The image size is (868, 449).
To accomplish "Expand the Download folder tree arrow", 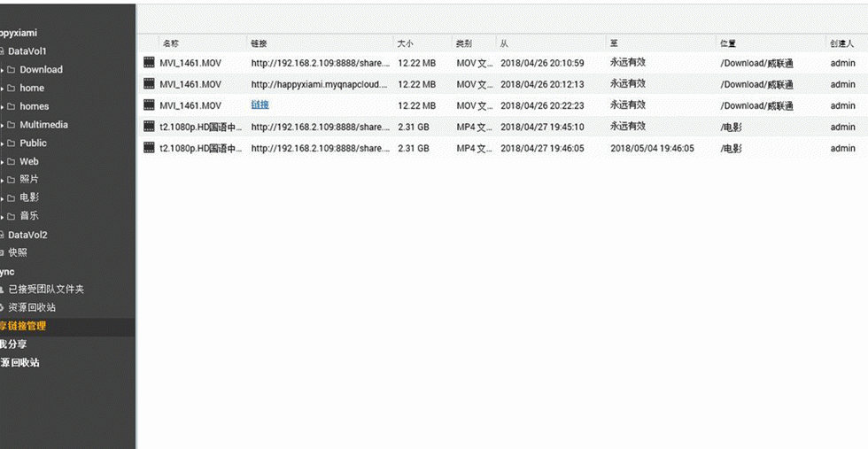I will pyautogui.click(x=3, y=70).
